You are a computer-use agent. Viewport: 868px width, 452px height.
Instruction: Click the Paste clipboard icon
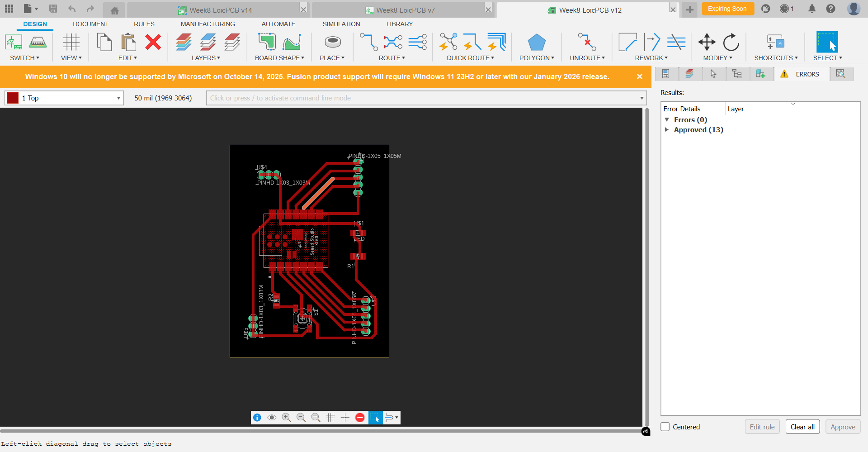(x=129, y=43)
